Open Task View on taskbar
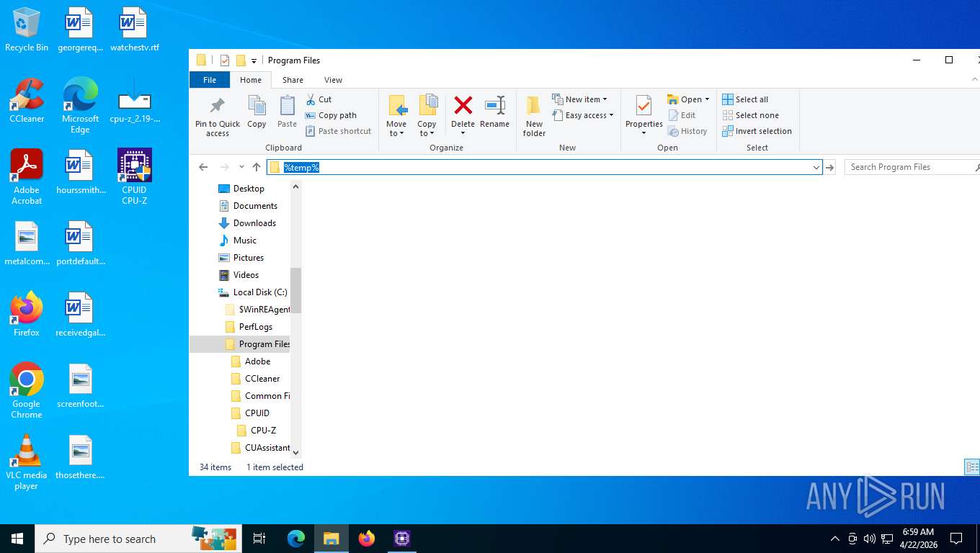 [x=259, y=539]
